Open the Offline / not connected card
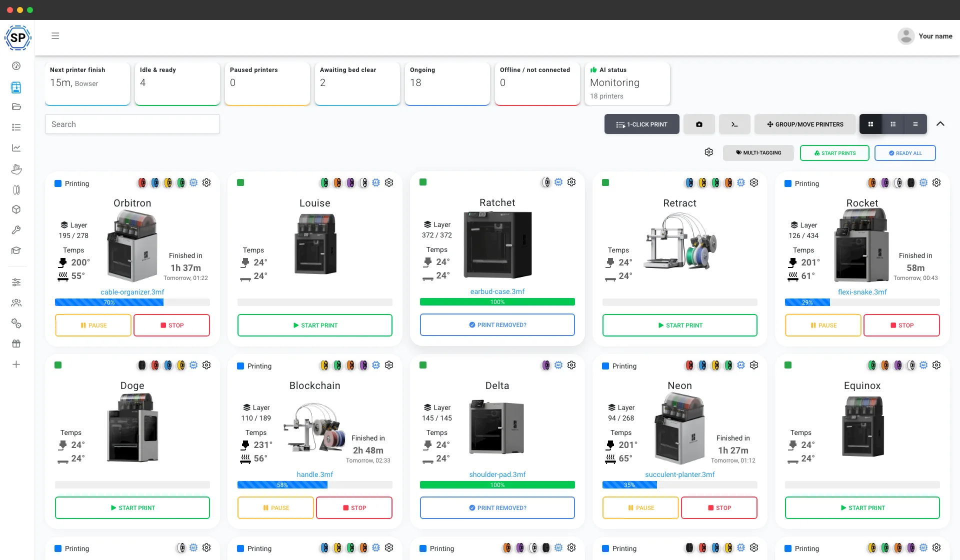Viewport: 960px width, 560px height. (x=537, y=83)
